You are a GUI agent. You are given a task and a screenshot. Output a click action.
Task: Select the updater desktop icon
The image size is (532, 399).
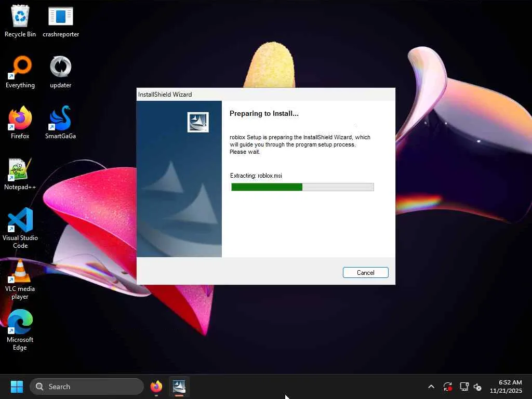60,72
